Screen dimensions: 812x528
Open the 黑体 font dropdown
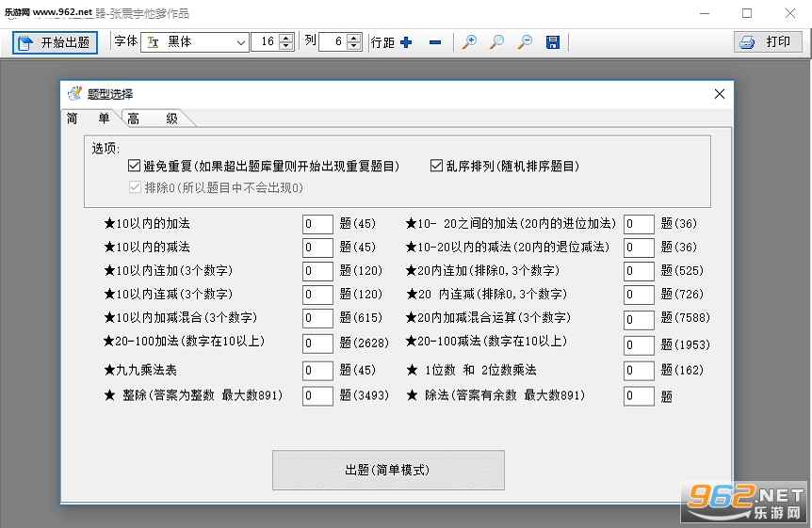point(195,42)
